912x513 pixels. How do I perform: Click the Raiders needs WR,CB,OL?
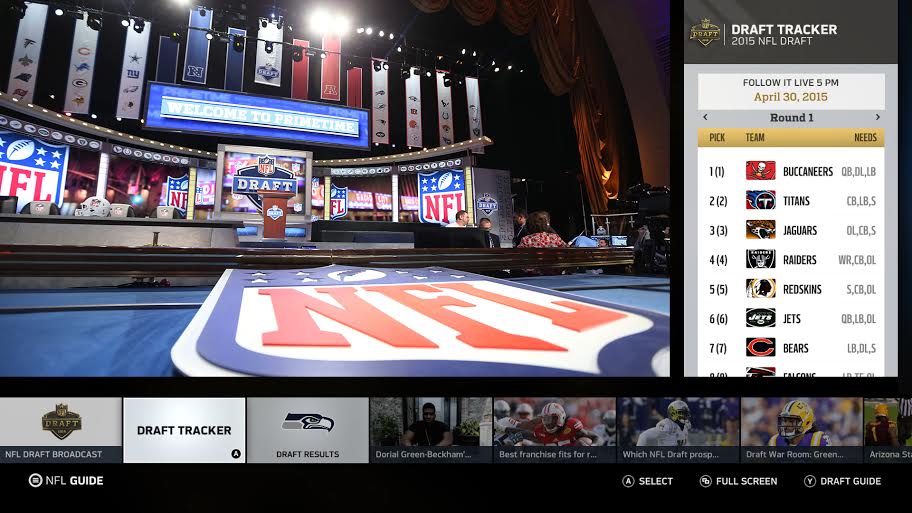tap(857, 260)
